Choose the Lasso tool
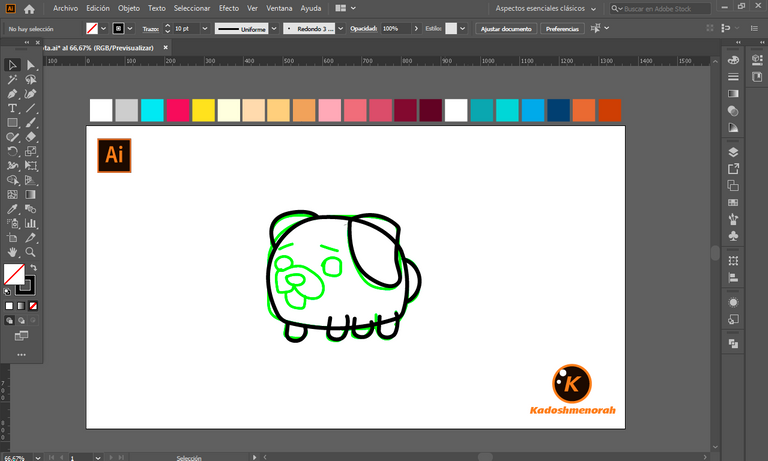The image size is (768, 461). coord(30,79)
